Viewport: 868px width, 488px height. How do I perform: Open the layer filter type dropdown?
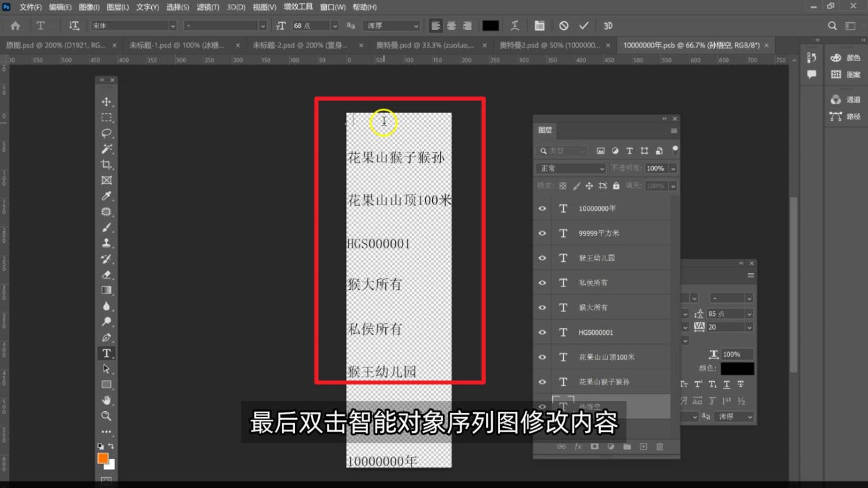click(x=563, y=151)
